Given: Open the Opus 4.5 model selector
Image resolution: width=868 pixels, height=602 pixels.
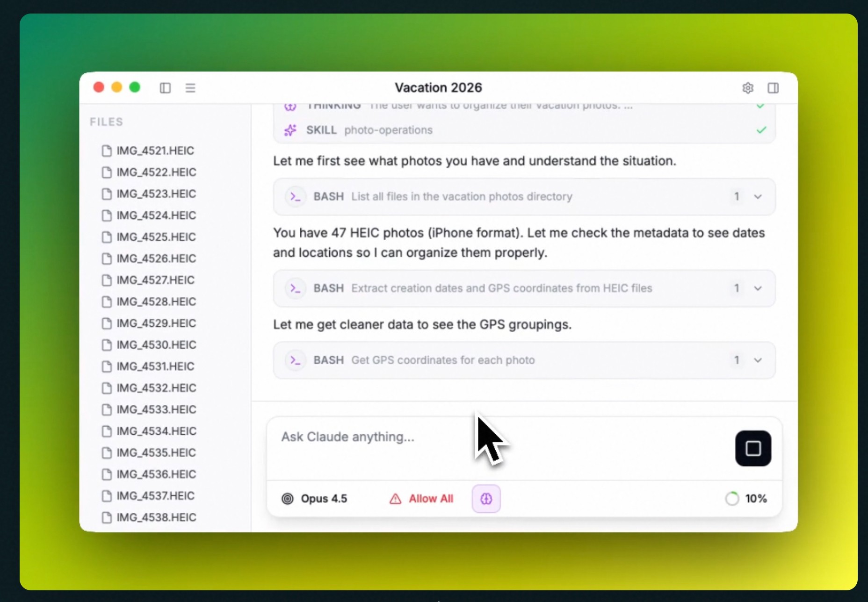Looking at the screenshot, I should tap(315, 499).
